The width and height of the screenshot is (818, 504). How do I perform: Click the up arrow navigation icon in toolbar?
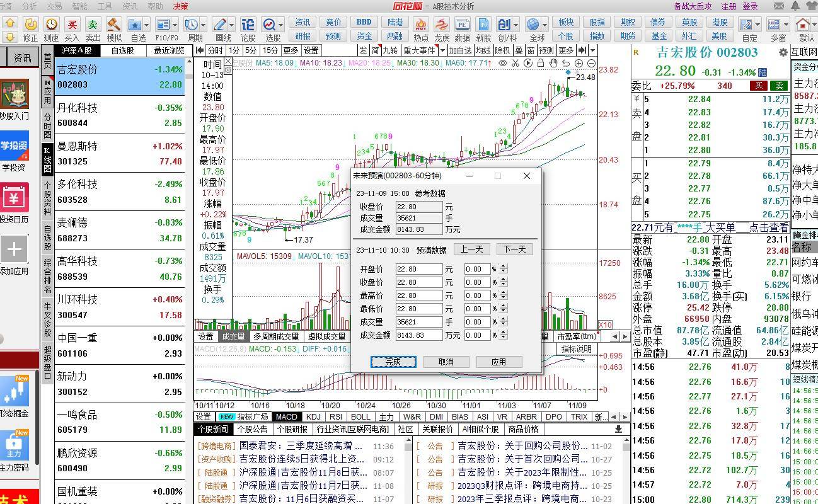pos(10,22)
